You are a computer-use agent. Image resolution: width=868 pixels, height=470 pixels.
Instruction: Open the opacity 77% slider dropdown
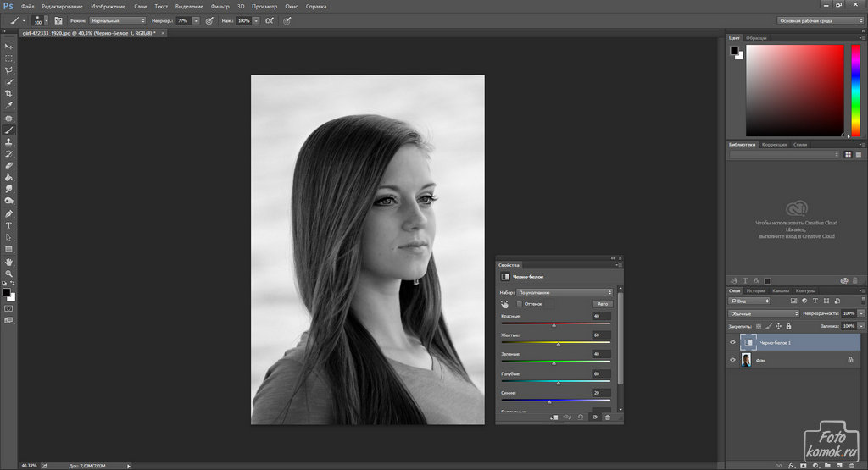pyautogui.click(x=196, y=20)
